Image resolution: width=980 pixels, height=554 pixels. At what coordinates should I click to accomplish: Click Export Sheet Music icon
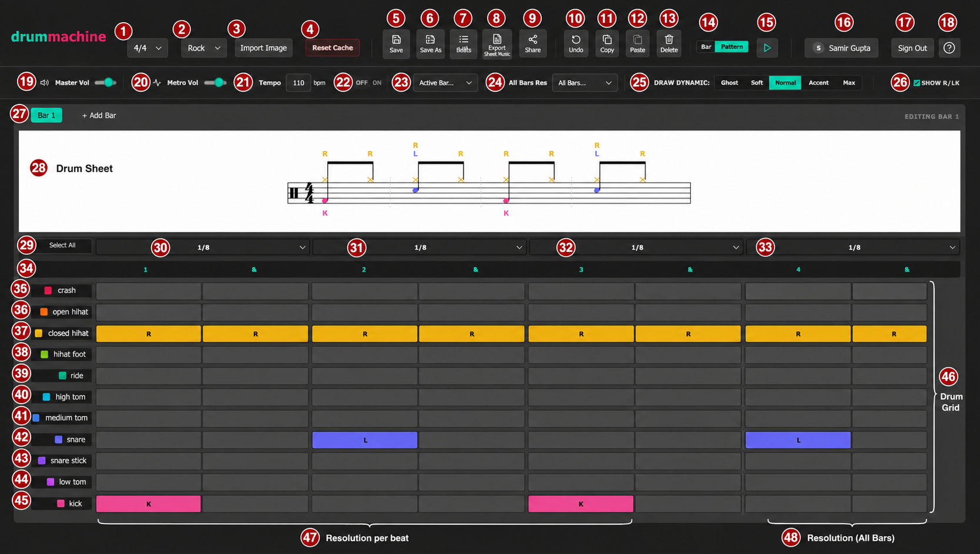tap(496, 39)
